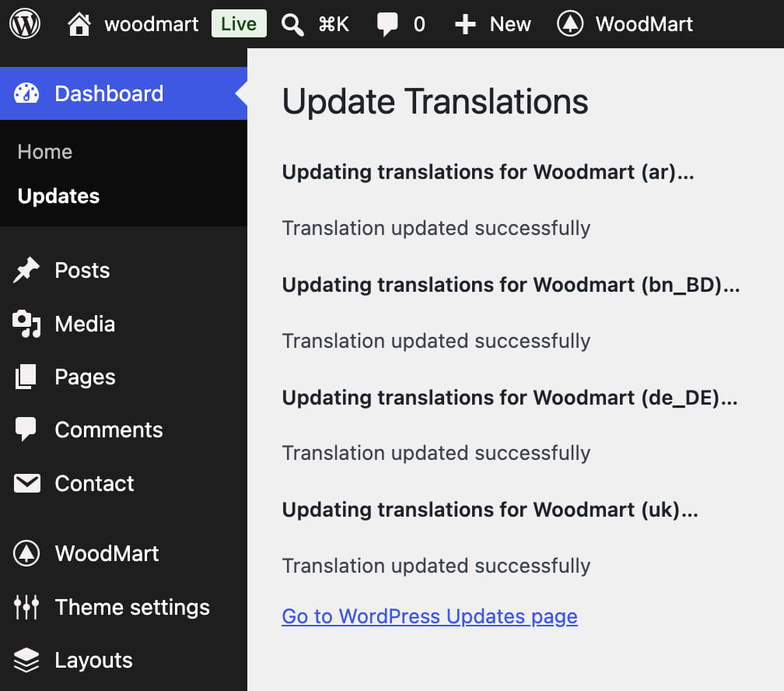Open Posts in the sidebar
The width and height of the screenshot is (784, 691).
82,270
